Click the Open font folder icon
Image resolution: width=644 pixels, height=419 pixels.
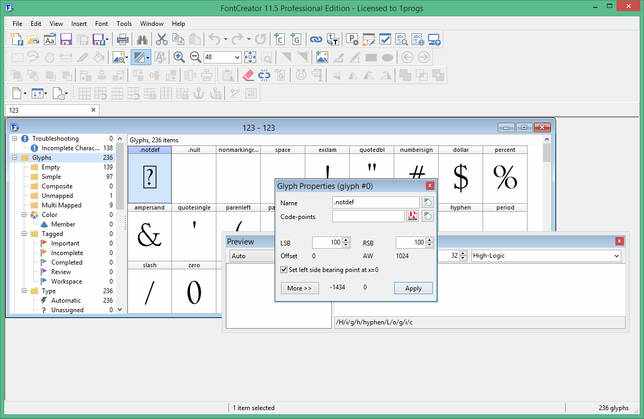33,40
